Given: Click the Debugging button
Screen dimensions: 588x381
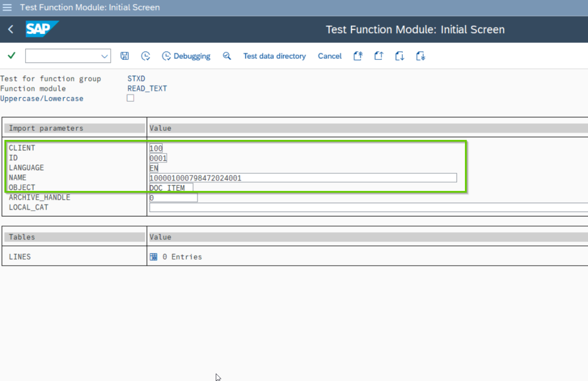Looking at the screenshot, I should coord(186,56).
